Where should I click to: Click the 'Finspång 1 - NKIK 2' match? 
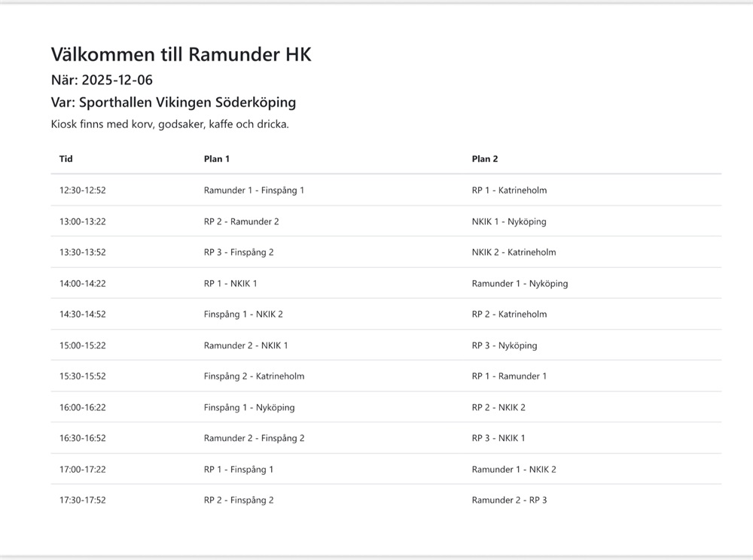click(x=243, y=314)
